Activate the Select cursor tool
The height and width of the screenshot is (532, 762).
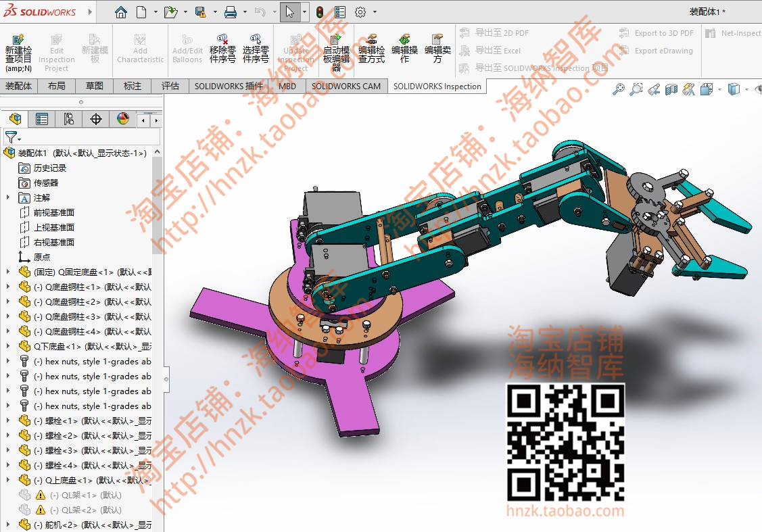pyautogui.click(x=289, y=12)
